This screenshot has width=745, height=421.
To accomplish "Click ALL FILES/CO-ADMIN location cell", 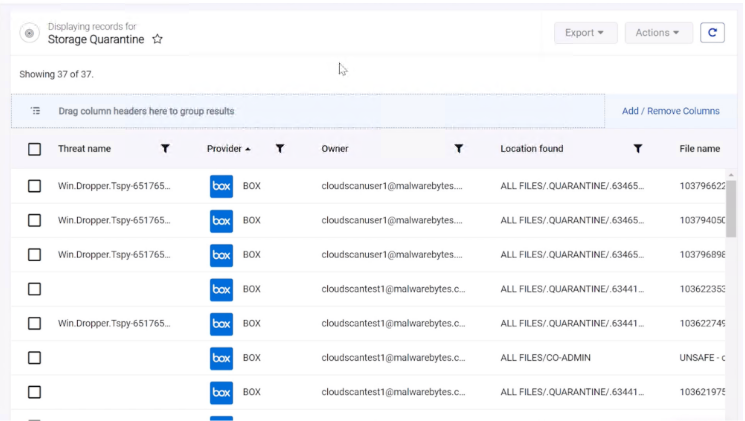I will 543,358.
